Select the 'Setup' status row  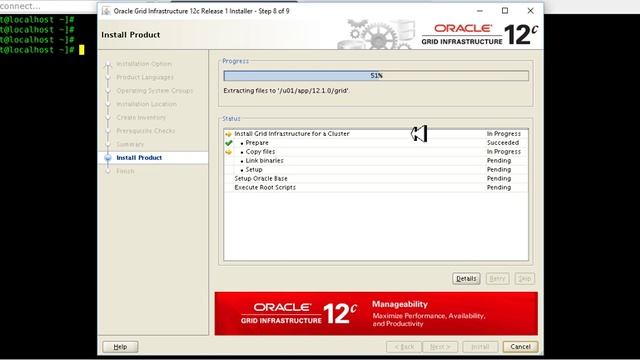point(376,170)
